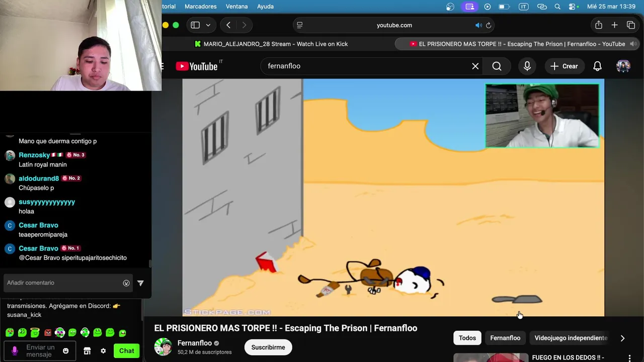Select the Todos filter chip
This screenshot has height=362, width=644.
tap(467, 338)
